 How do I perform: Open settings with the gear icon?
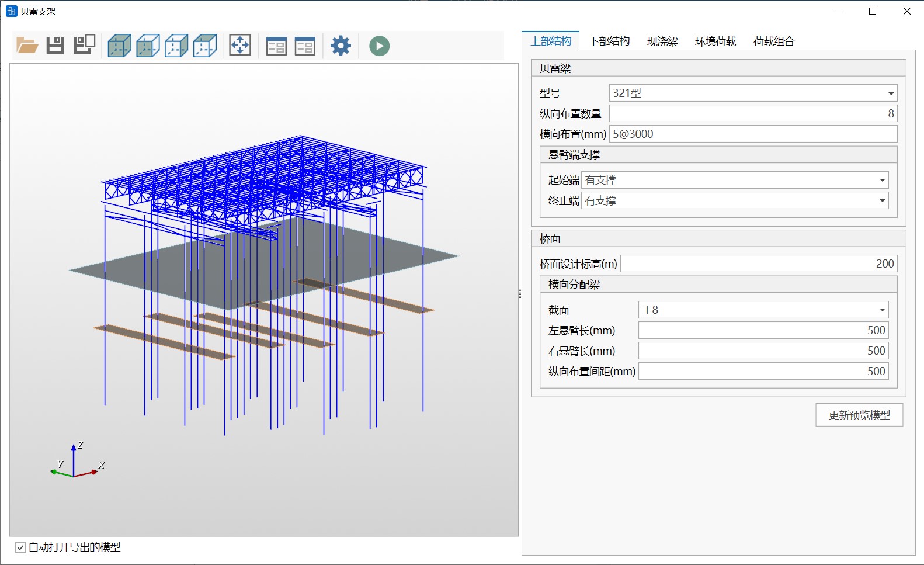(x=341, y=46)
